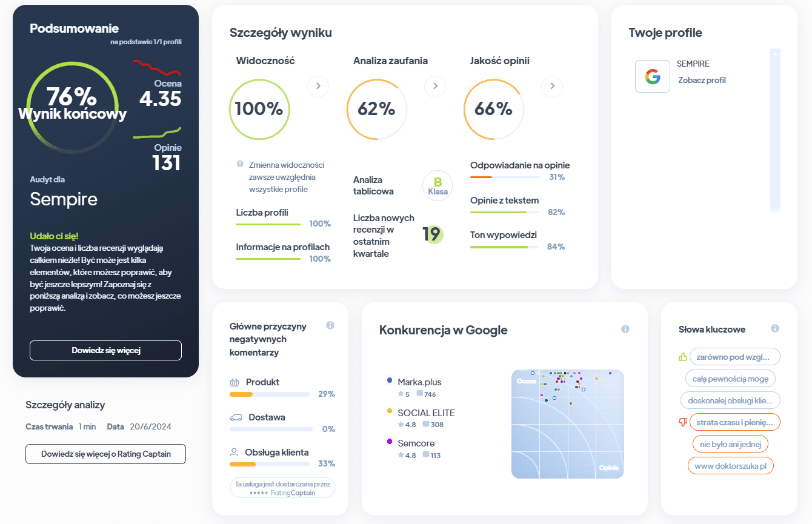The height and width of the screenshot is (524, 812).
Task: Click the new reviews count 19
Action: [431, 234]
